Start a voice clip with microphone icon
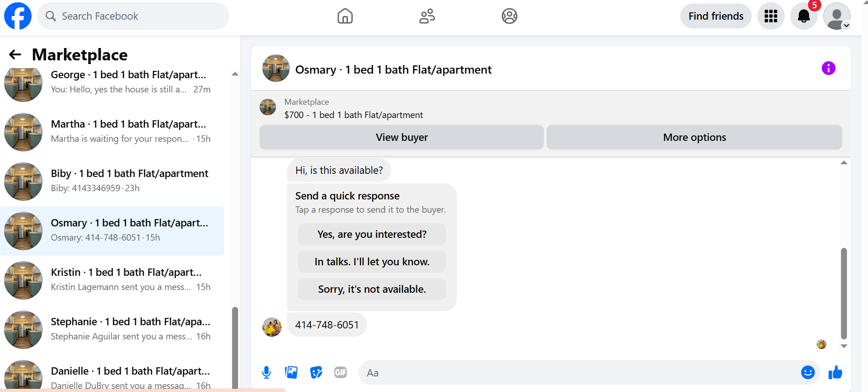868x392 pixels. [266, 372]
